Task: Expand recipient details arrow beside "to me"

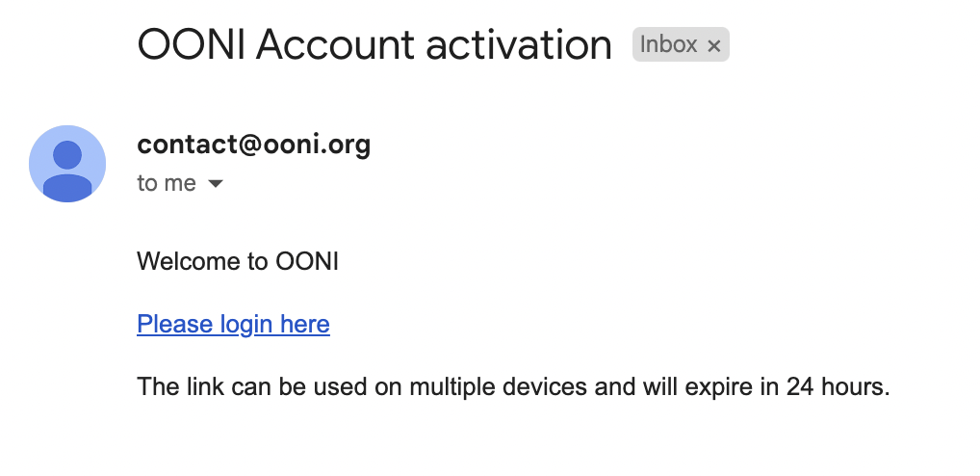Action: 216,183
